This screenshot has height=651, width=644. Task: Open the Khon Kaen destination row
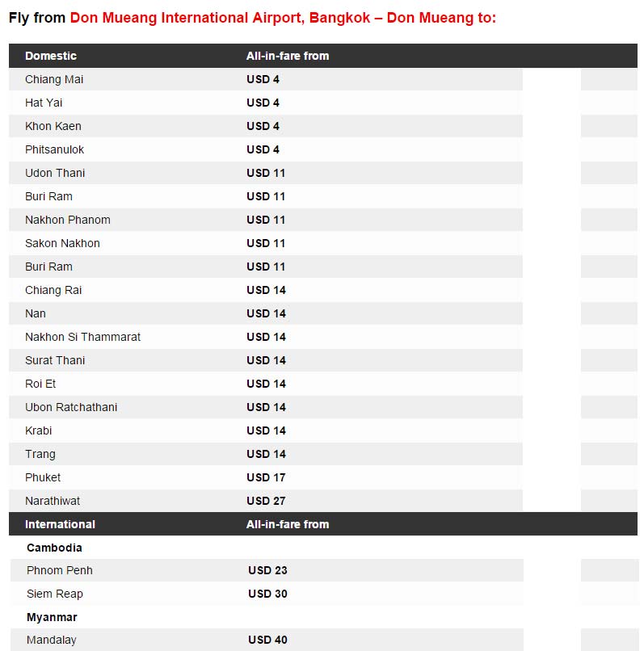tap(53, 126)
